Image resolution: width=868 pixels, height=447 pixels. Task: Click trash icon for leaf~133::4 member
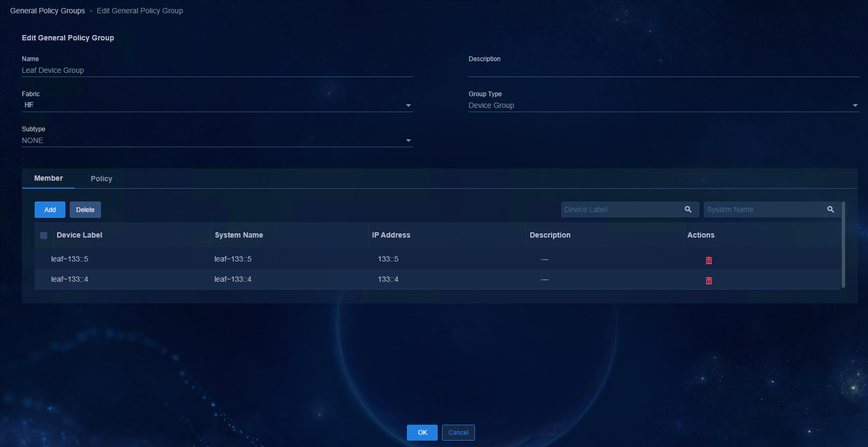tap(708, 281)
